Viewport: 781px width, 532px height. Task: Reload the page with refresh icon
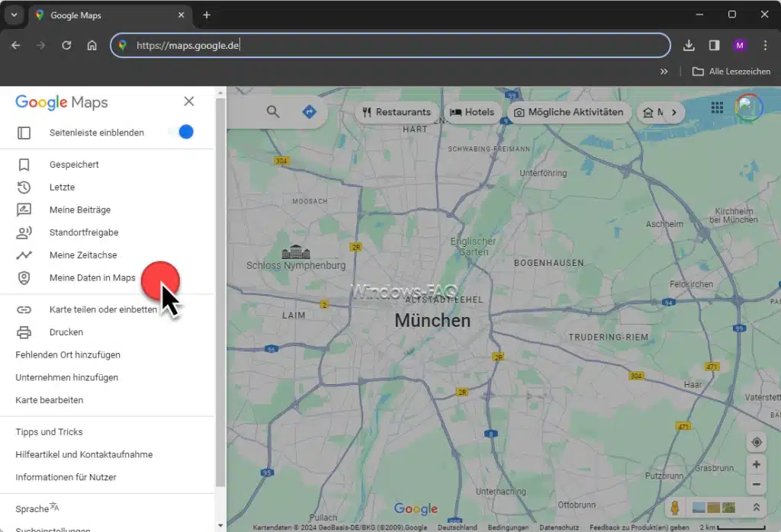66,45
